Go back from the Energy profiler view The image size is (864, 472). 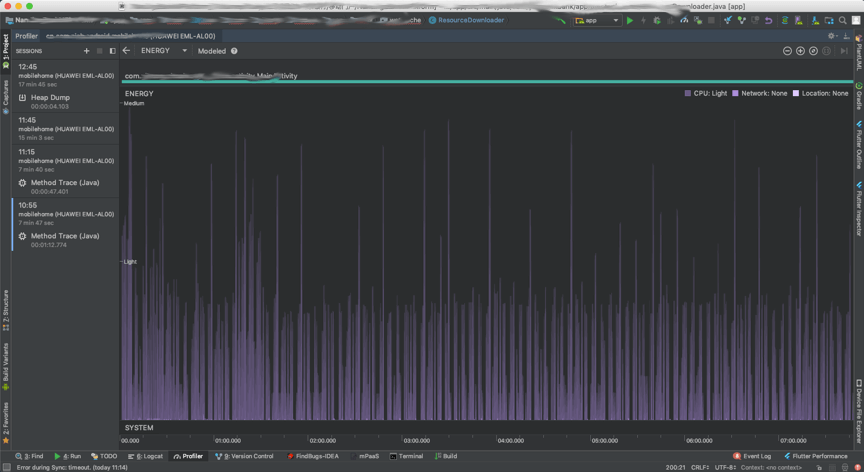point(126,51)
